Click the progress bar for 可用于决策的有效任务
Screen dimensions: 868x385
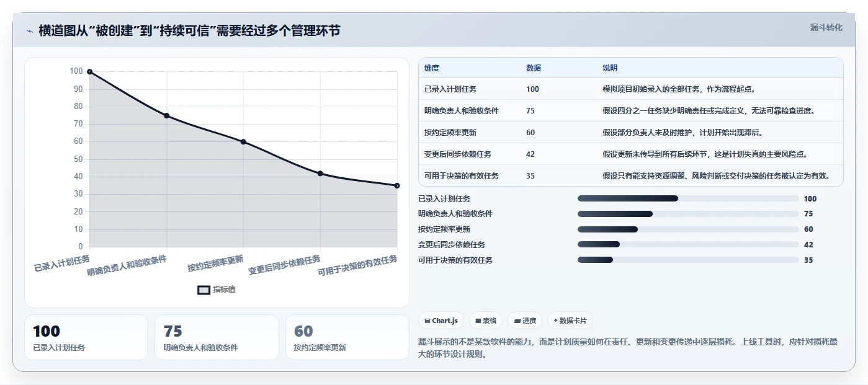click(x=688, y=260)
